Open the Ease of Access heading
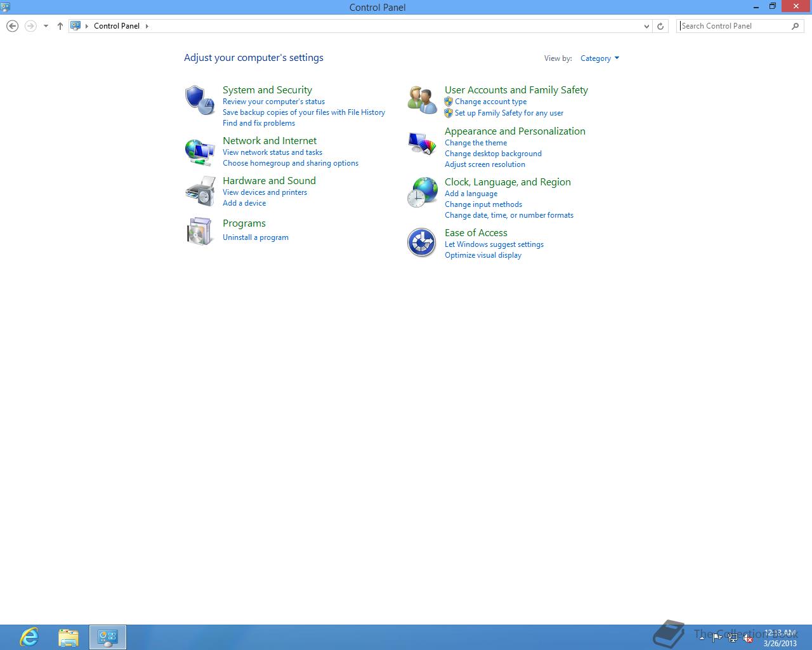Screen dimensions: 812x650 point(476,233)
